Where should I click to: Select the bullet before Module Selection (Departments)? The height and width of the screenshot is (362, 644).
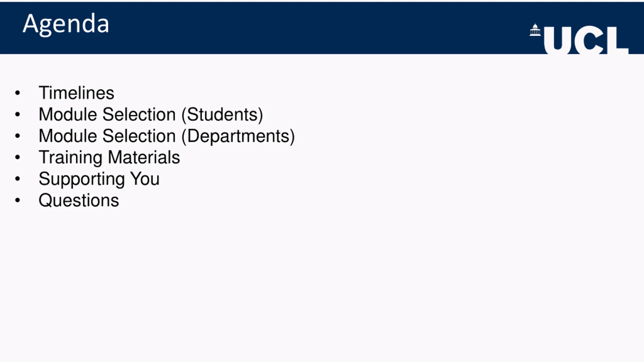(x=17, y=136)
